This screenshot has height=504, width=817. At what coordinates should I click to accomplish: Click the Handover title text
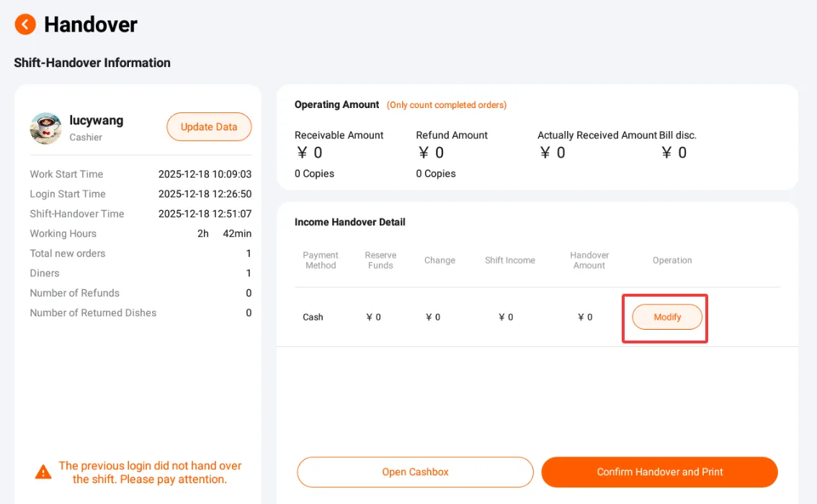pyautogui.click(x=91, y=24)
